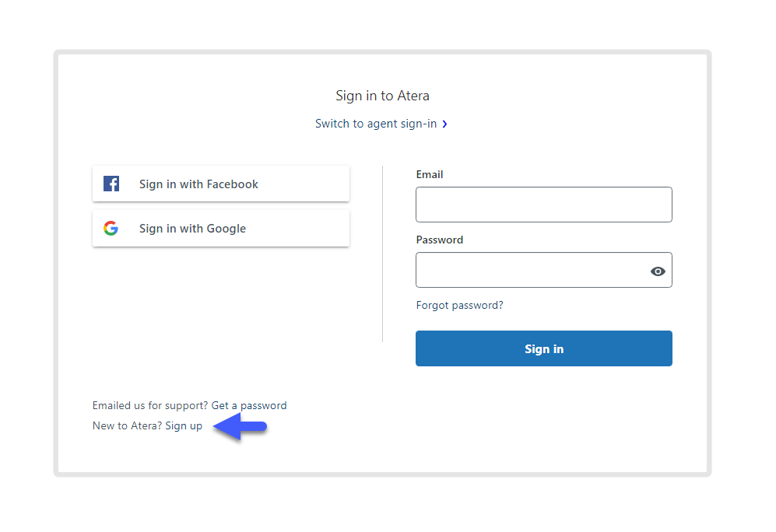Click the Emailed us for support text
The height and width of the screenshot is (532, 776).
(150, 405)
